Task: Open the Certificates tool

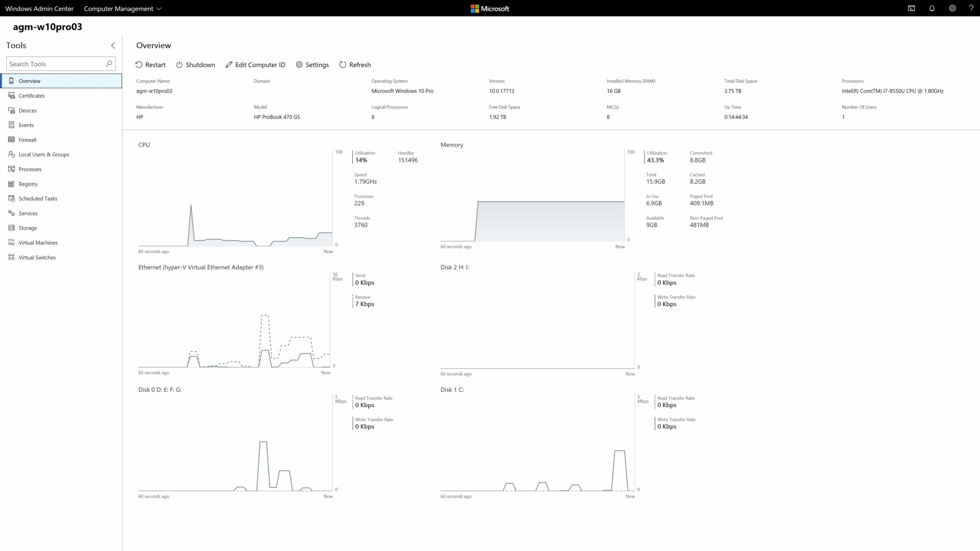Action: (31, 96)
